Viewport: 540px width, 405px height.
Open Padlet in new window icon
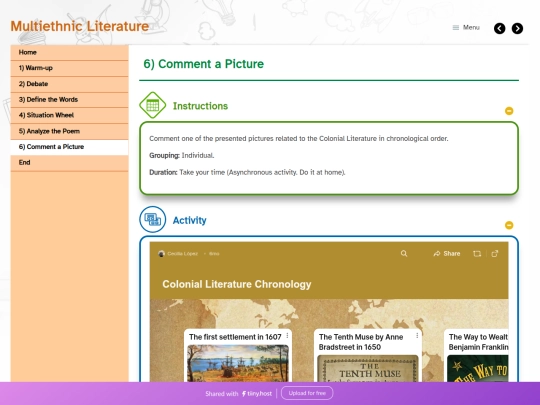tap(495, 254)
